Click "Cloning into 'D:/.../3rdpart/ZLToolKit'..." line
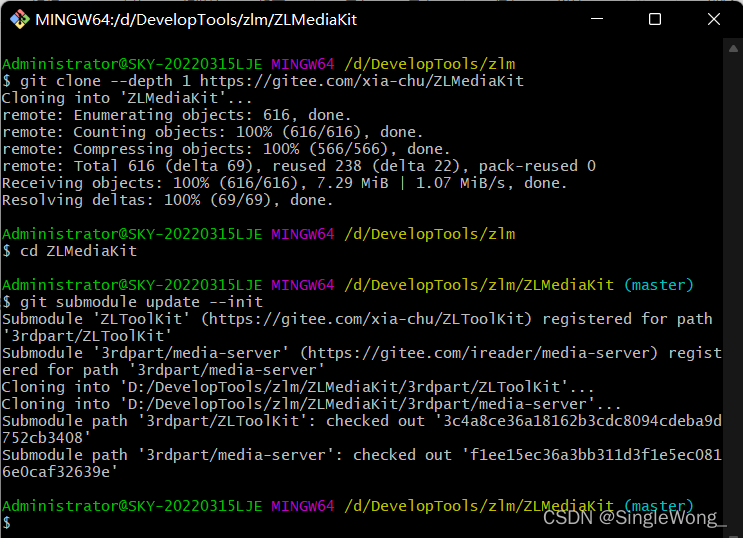 pos(298,387)
